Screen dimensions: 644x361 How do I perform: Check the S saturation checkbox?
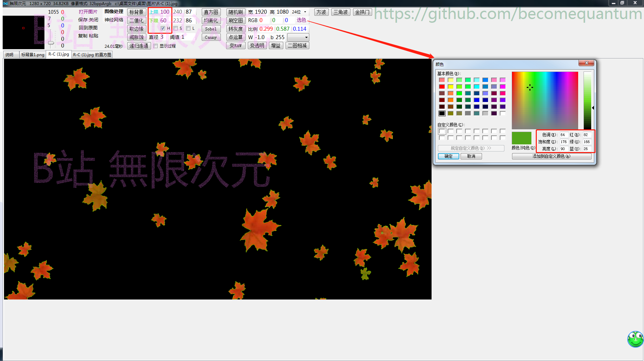176,28
